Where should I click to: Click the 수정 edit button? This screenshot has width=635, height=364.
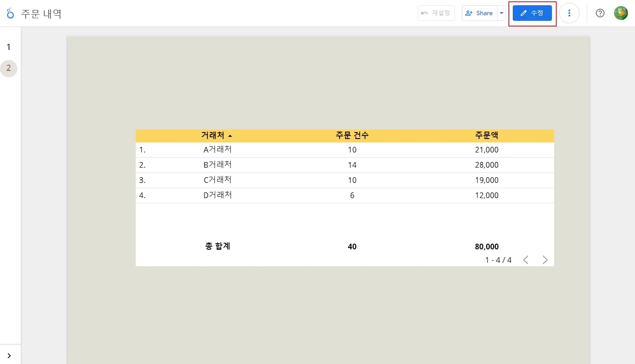532,13
